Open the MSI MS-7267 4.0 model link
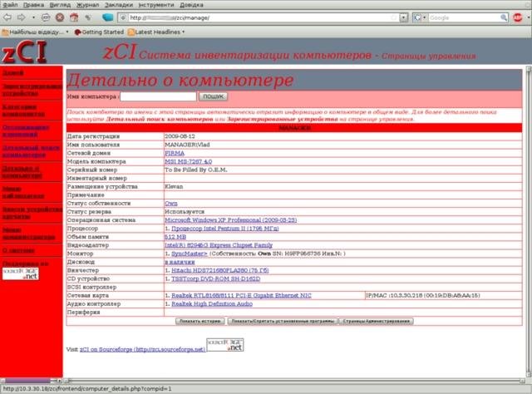The image size is (532, 394). 189,161
